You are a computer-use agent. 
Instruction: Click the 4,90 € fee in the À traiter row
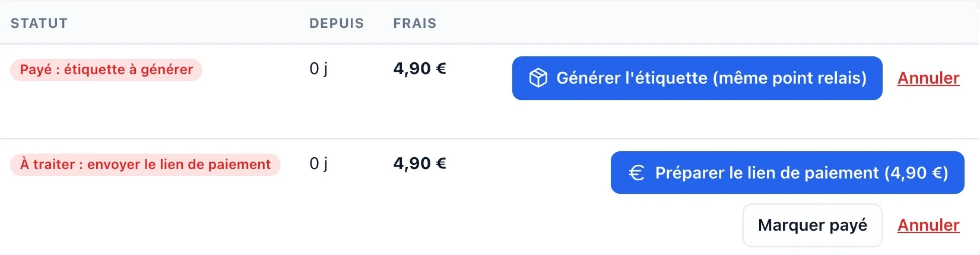pyautogui.click(x=420, y=164)
